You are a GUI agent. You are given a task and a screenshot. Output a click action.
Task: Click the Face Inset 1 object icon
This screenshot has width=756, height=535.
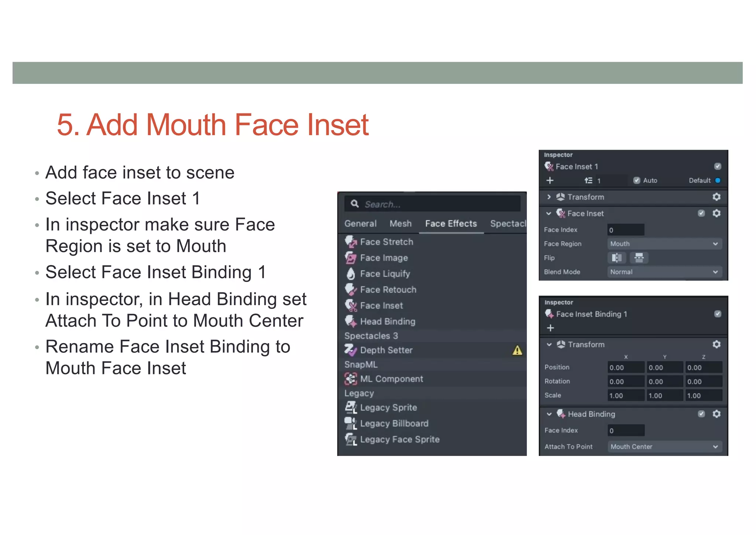549,166
